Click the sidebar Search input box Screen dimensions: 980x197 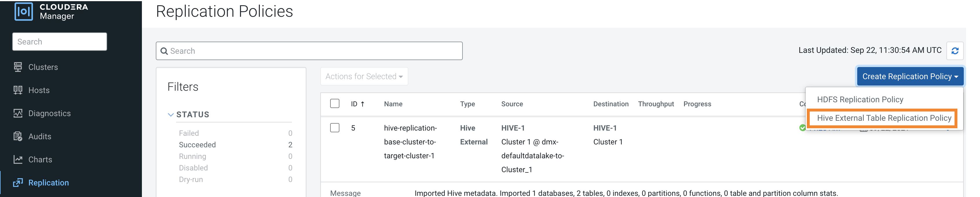[60, 42]
